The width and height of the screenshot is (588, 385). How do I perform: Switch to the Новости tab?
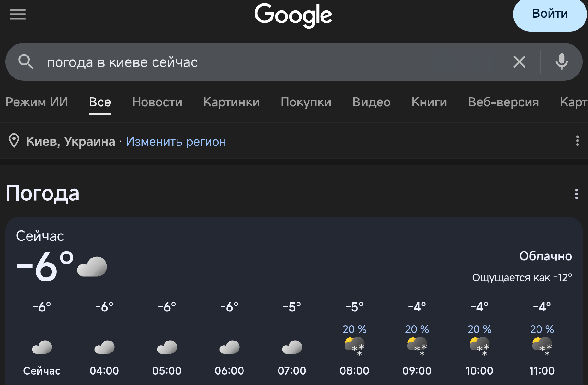pyautogui.click(x=157, y=102)
